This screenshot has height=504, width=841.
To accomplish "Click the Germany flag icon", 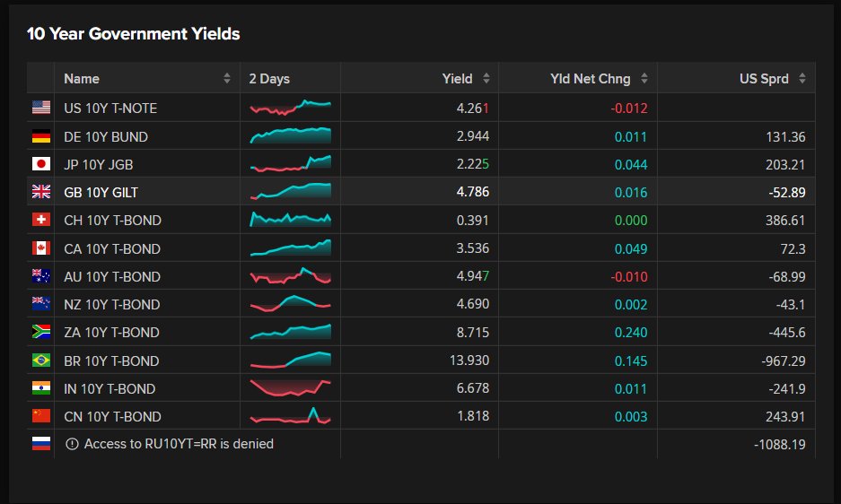I will click(41, 136).
